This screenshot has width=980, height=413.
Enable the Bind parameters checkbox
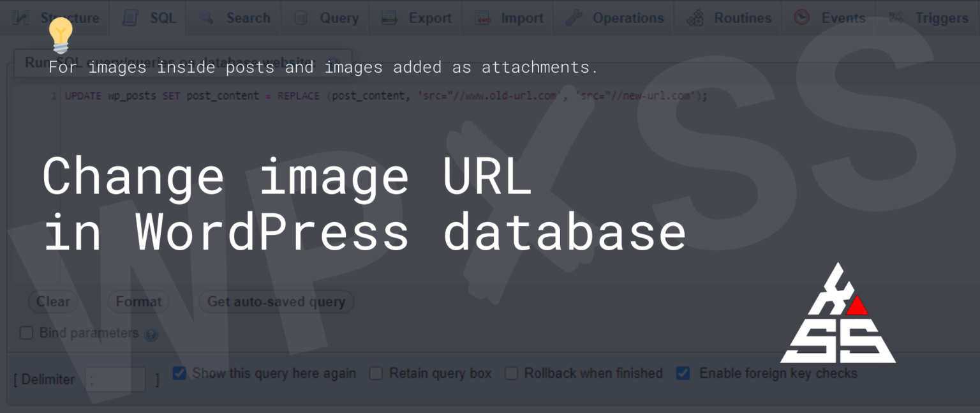pos(26,333)
